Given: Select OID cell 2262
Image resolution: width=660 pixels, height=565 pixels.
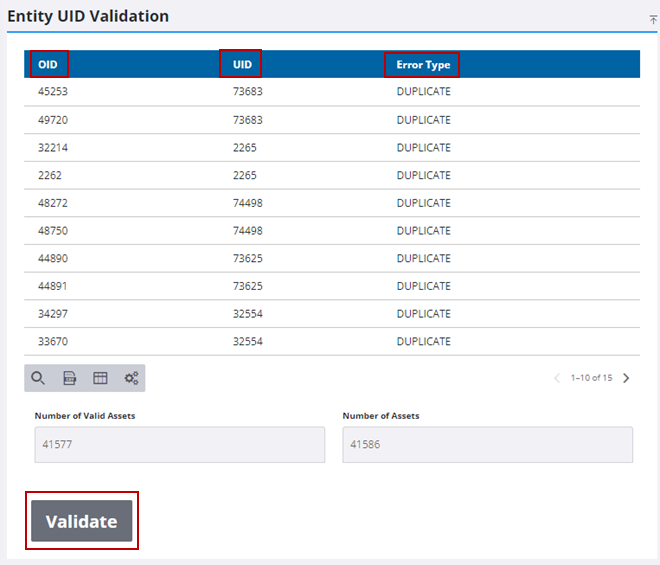Looking at the screenshot, I should coord(50,175).
